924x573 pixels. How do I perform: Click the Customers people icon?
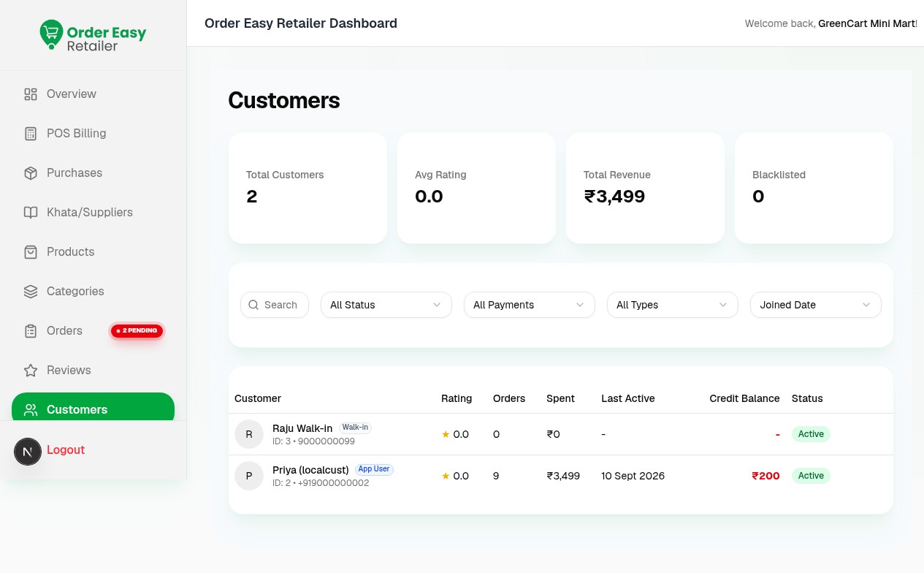click(x=31, y=410)
